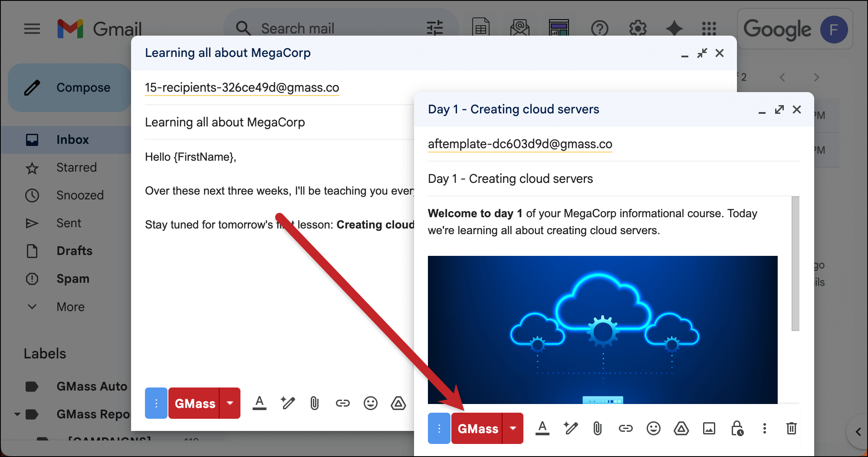Open GMass dropdown arrow in MegaCorp draft
The height and width of the screenshot is (457, 868).
point(230,404)
